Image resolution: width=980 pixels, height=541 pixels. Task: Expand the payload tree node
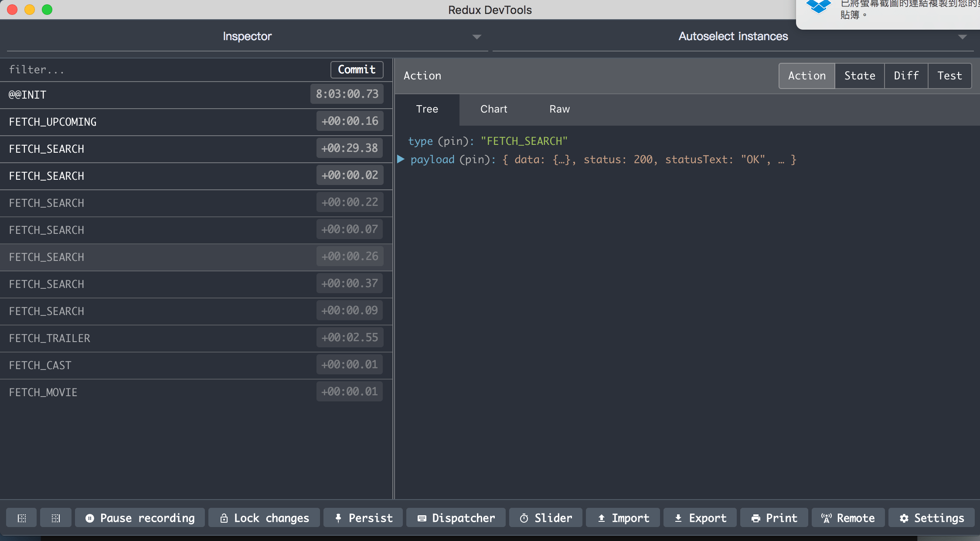coord(401,159)
